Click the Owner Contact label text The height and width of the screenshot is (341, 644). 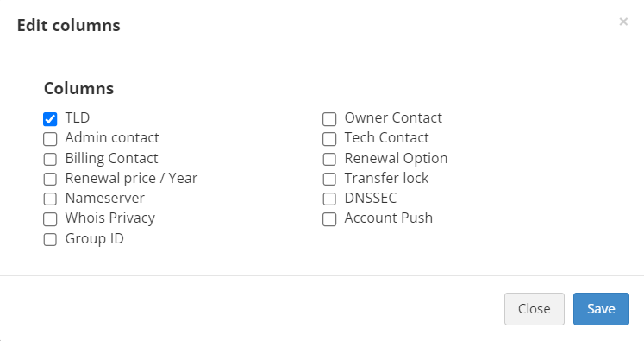393,117
